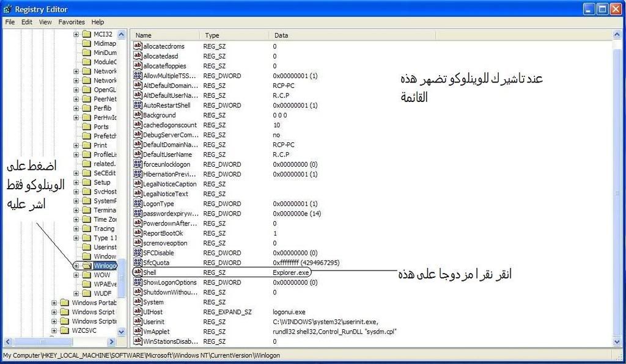
Task: Select the Midimap key in the tree
Action: click(x=105, y=43)
